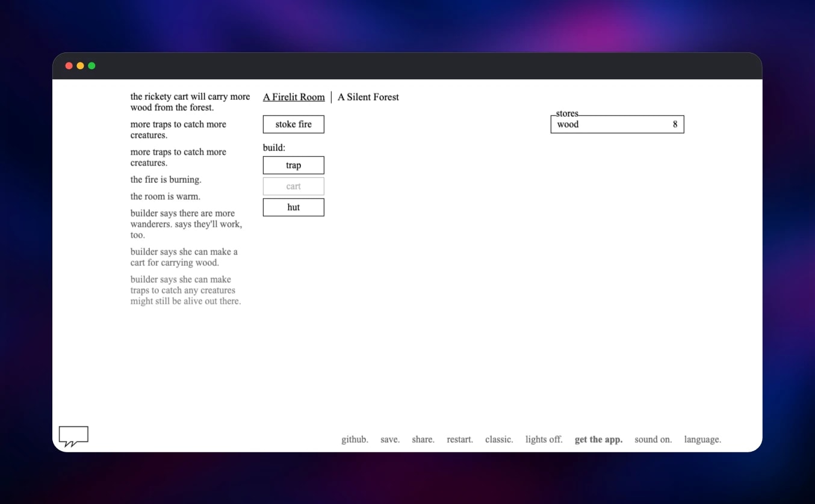The image size is (815, 504).
Task: Build a trap
Action: pyautogui.click(x=294, y=165)
